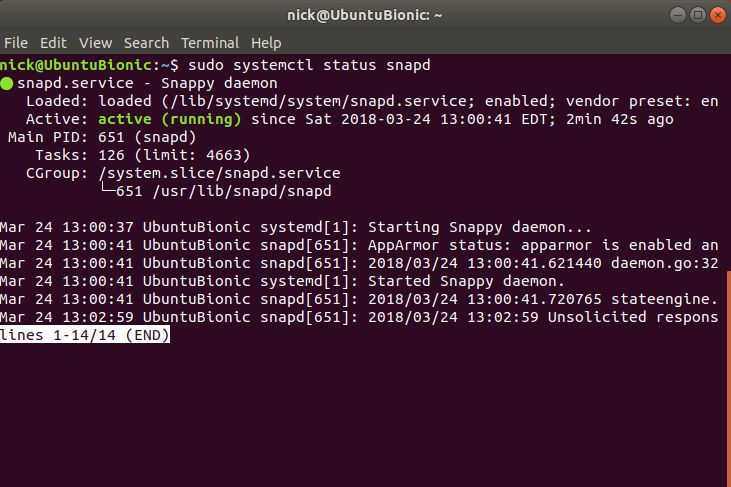Open the Edit menu
The height and width of the screenshot is (487, 731).
pyautogui.click(x=53, y=43)
